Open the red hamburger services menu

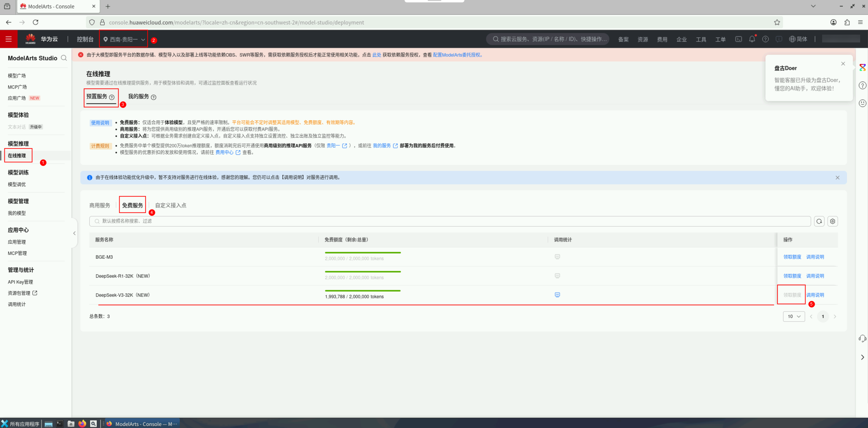pyautogui.click(x=8, y=39)
